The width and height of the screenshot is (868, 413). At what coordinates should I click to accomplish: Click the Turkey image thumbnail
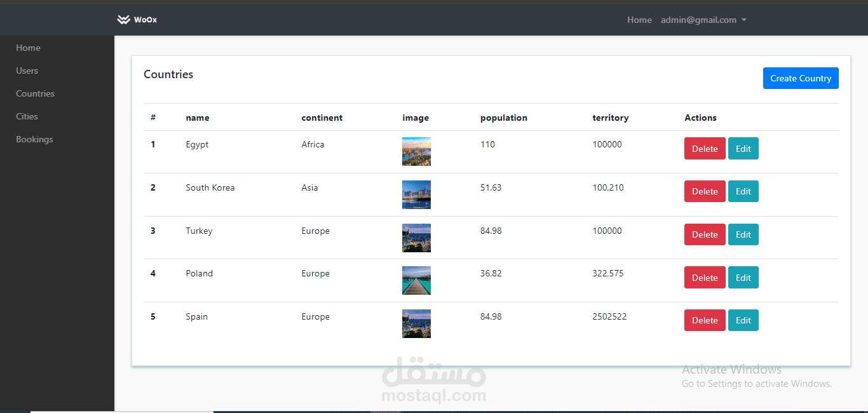coord(416,238)
